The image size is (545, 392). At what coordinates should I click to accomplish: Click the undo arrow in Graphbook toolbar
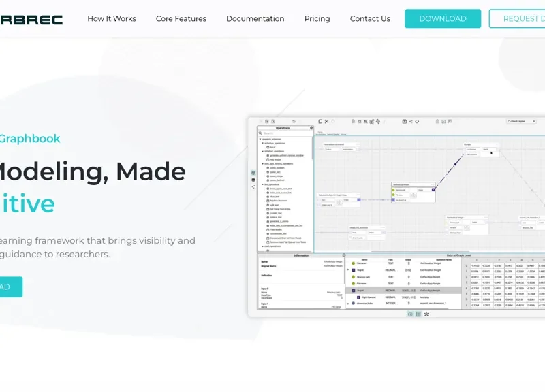point(294,122)
